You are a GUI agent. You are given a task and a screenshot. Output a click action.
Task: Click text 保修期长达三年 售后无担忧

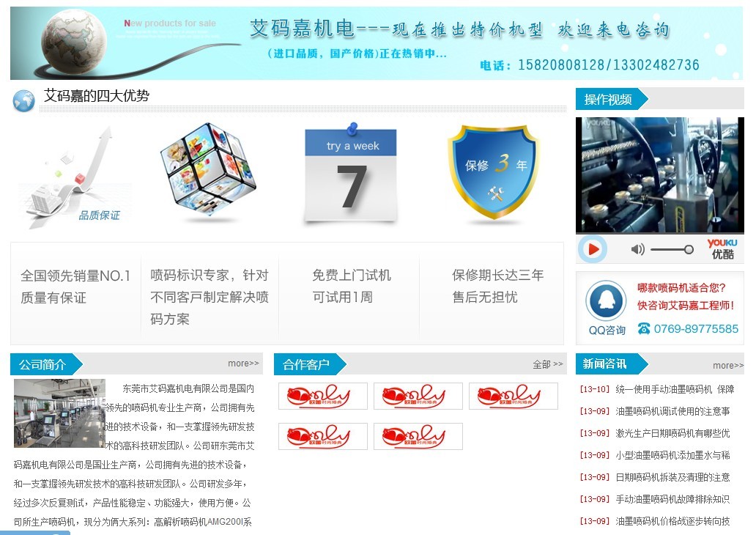point(497,286)
